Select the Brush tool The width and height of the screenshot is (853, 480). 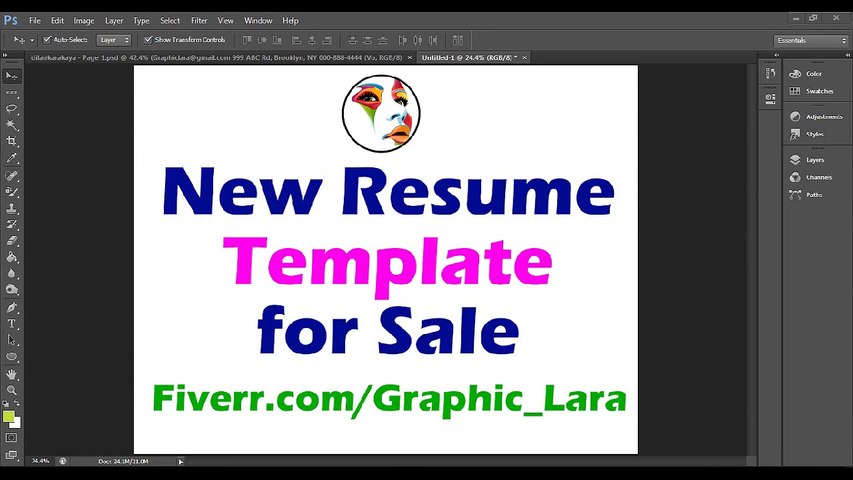coord(11,192)
